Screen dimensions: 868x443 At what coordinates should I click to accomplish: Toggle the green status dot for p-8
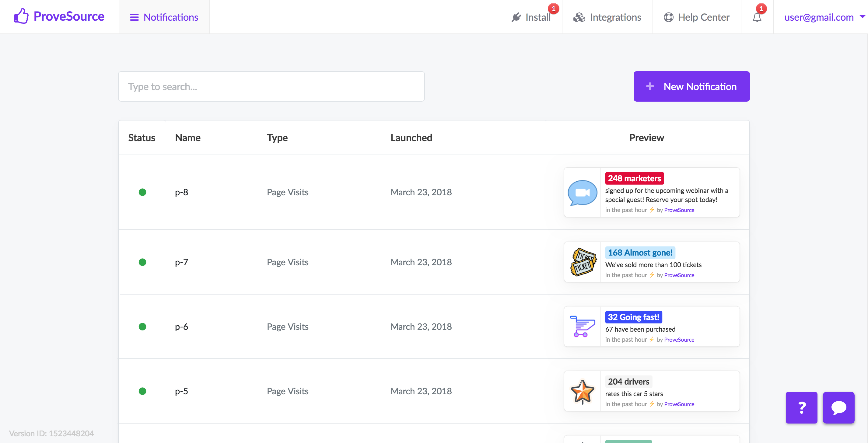[x=142, y=192]
